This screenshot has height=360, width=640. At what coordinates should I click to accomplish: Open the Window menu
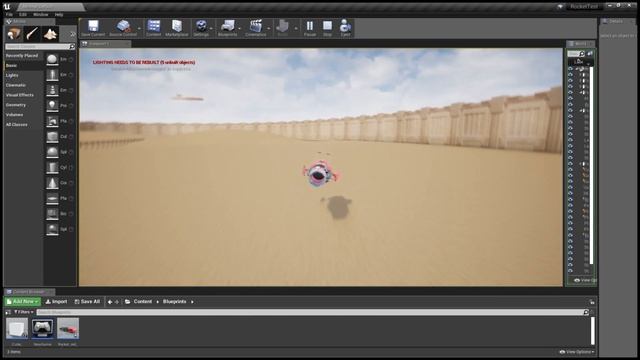[40, 15]
